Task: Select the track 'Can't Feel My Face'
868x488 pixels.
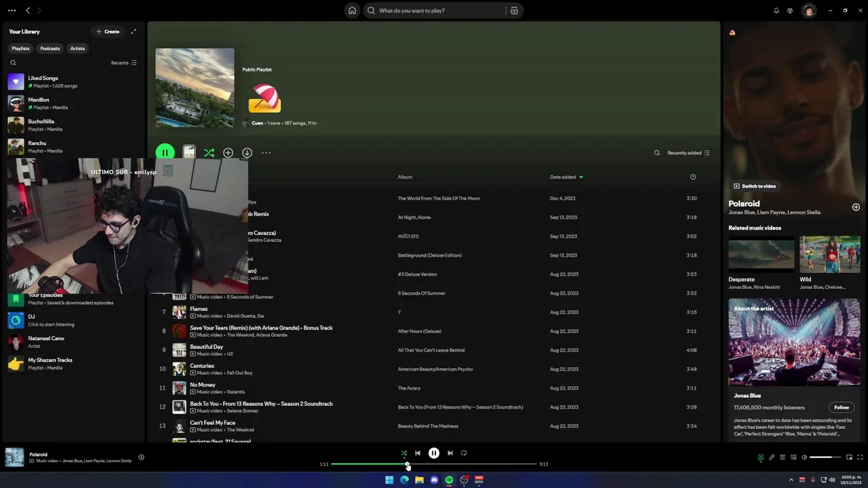Action: pos(212,423)
